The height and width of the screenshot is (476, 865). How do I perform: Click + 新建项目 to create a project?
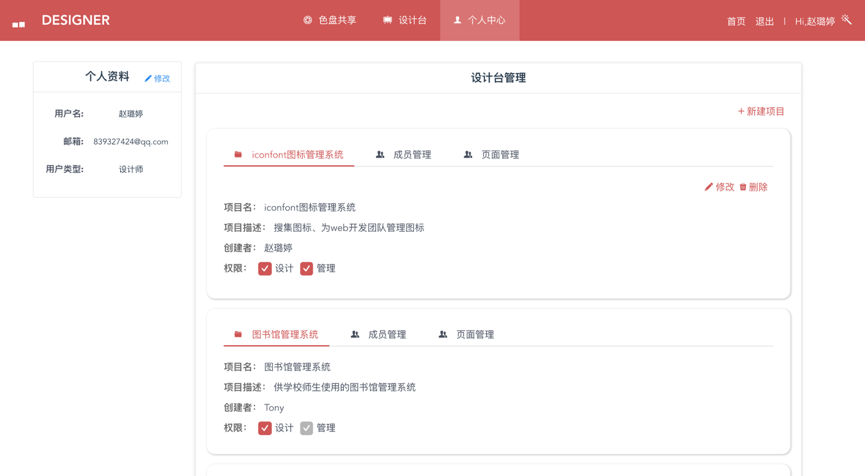click(761, 111)
